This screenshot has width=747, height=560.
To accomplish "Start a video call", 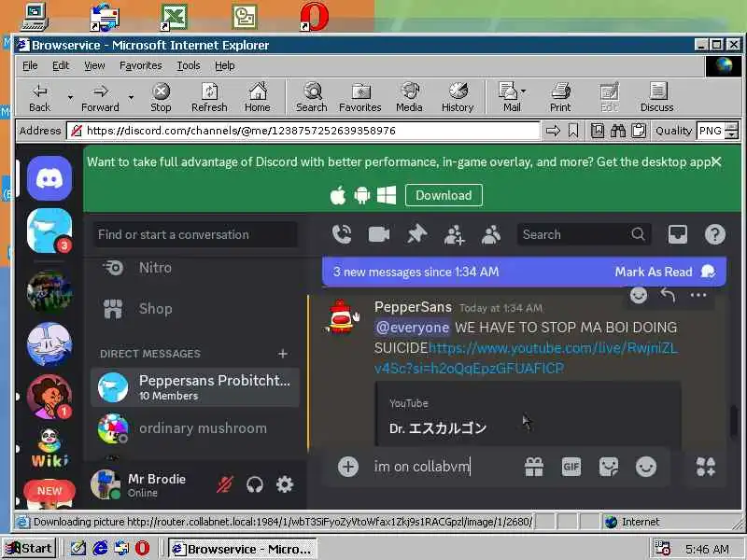I will click(379, 234).
